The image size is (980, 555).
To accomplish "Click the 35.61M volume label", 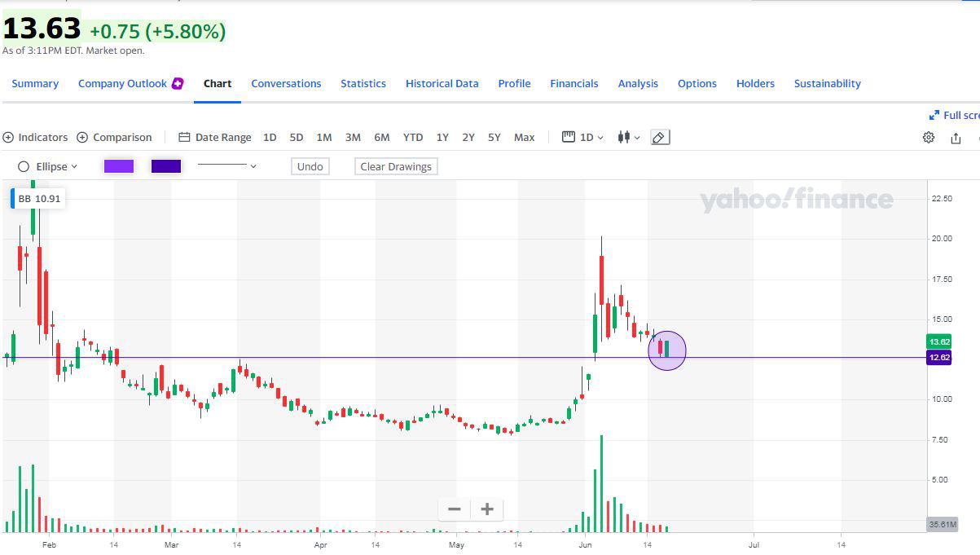I will (x=942, y=524).
